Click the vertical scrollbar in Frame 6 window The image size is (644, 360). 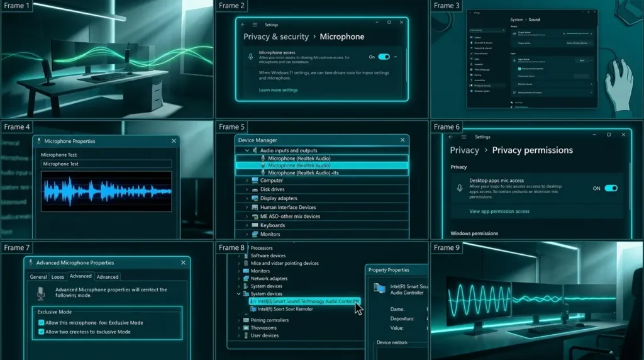point(630,185)
